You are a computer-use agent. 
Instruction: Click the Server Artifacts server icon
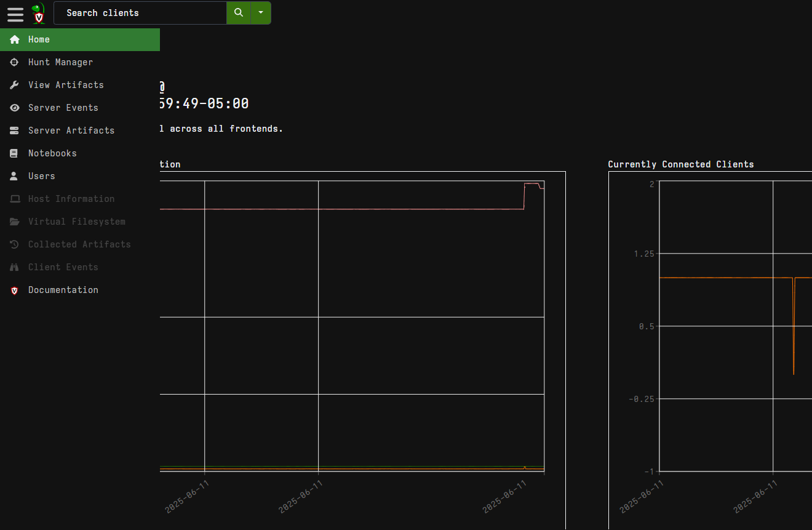15,130
